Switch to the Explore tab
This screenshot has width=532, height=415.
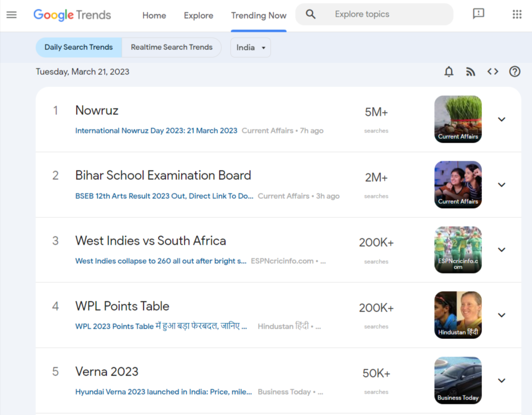pyautogui.click(x=198, y=16)
